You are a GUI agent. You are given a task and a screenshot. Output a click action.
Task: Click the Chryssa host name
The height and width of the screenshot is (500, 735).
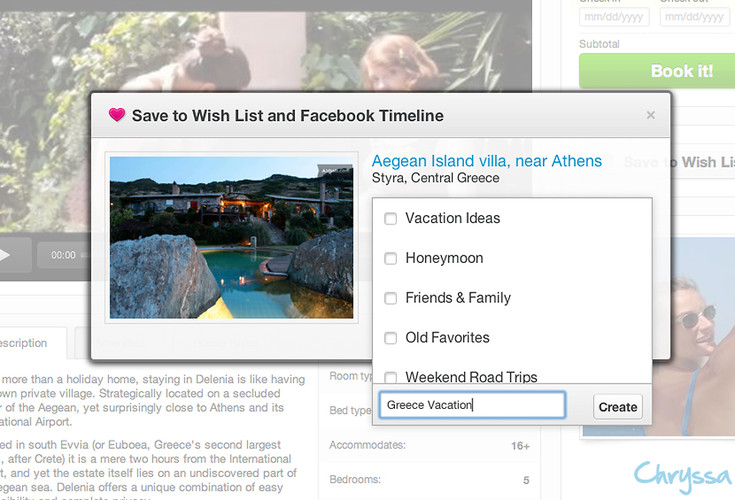(680, 473)
